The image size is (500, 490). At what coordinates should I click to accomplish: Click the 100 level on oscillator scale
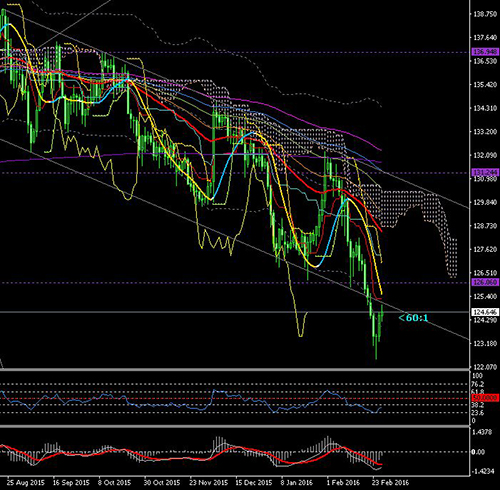click(x=477, y=376)
